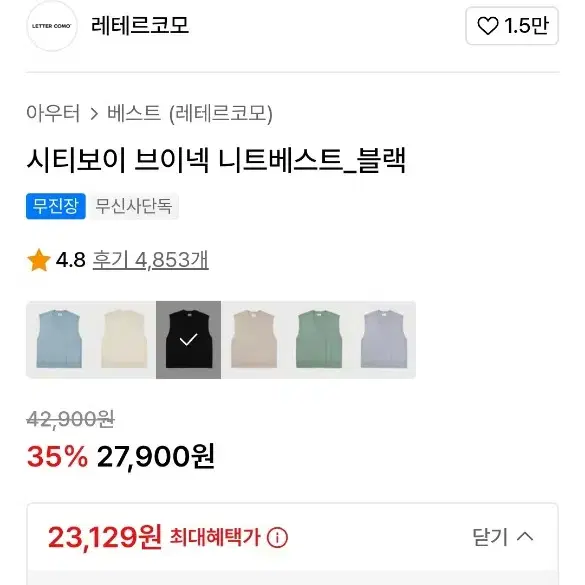Click the breadcrumb arrow after 아우터
Viewport: 585px width, 585px height.
point(94,114)
